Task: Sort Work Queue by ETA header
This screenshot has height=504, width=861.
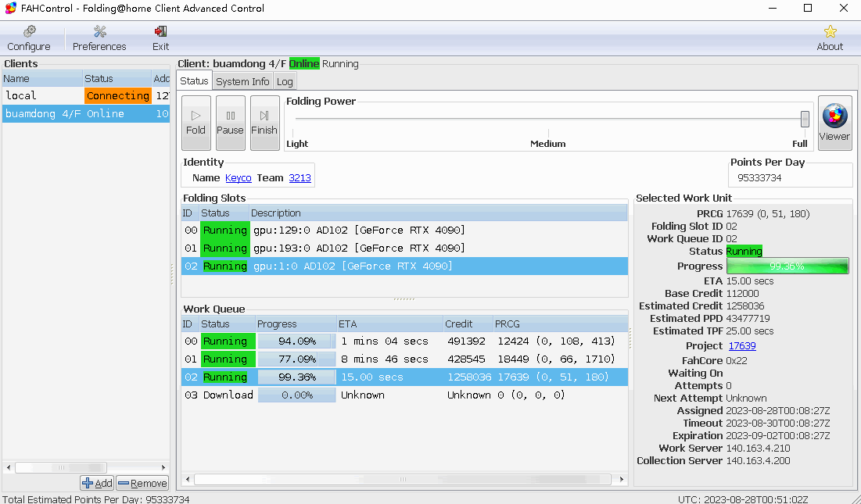Action: tap(389, 324)
